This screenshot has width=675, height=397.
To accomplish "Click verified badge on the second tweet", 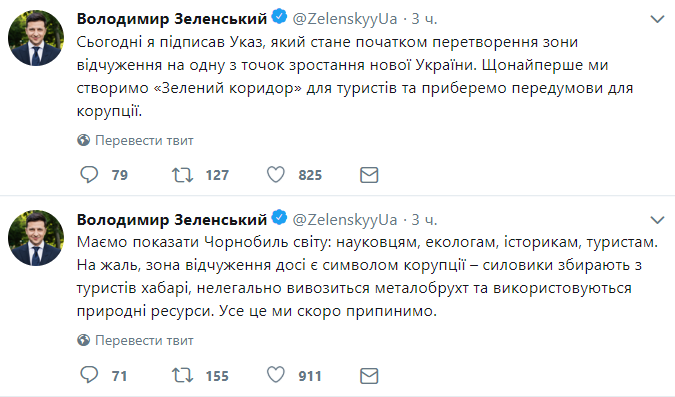I will (x=279, y=217).
